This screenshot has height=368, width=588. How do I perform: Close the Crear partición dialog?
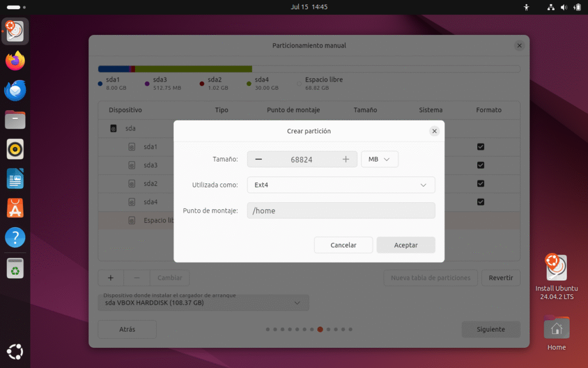pos(434,131)
